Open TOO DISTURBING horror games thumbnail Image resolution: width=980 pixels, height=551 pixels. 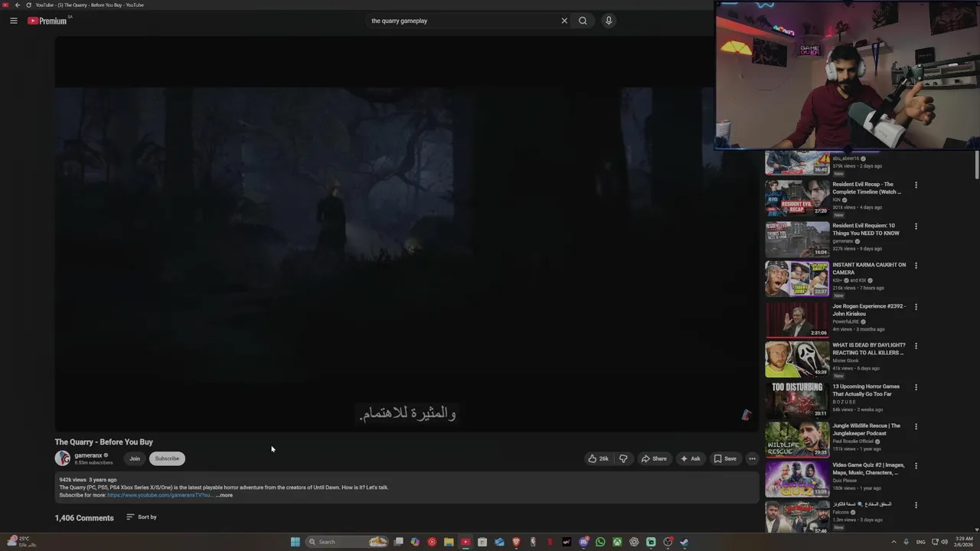click(x=797, y=400)
